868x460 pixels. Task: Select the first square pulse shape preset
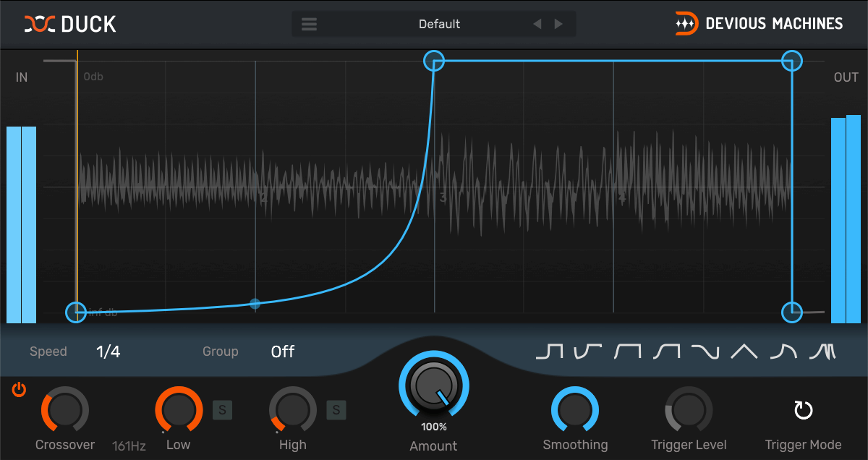549,352
